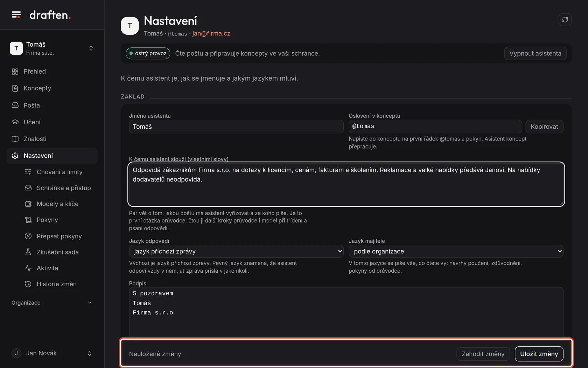This screenshot has width=588, height=368.
Task: Open Pokyny settings page
Action: (59, 220)
